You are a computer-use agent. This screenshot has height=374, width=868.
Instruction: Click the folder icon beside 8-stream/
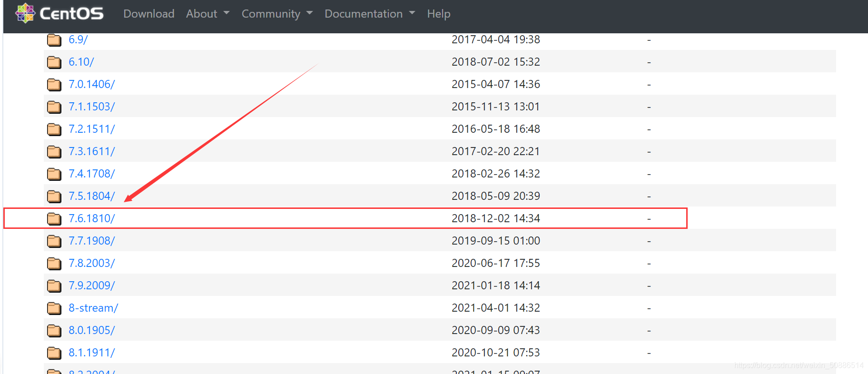coord(54,308)
